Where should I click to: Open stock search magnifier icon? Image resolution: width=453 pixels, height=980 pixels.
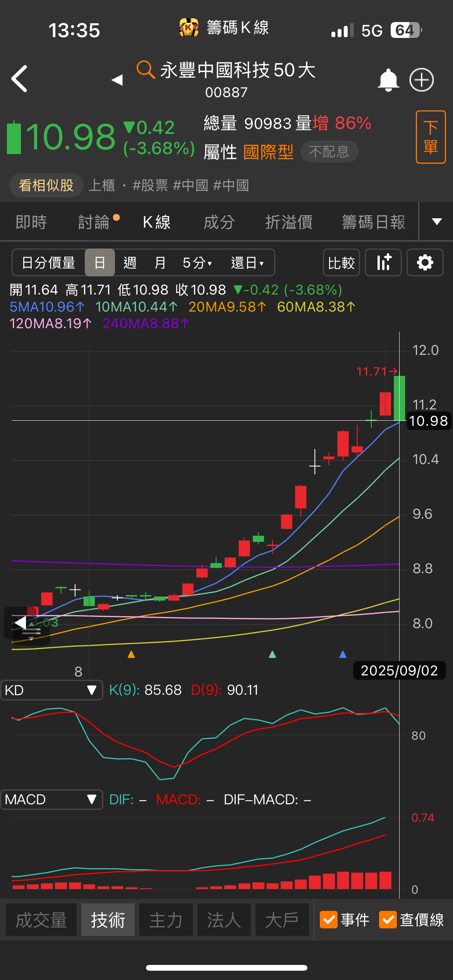146,70
